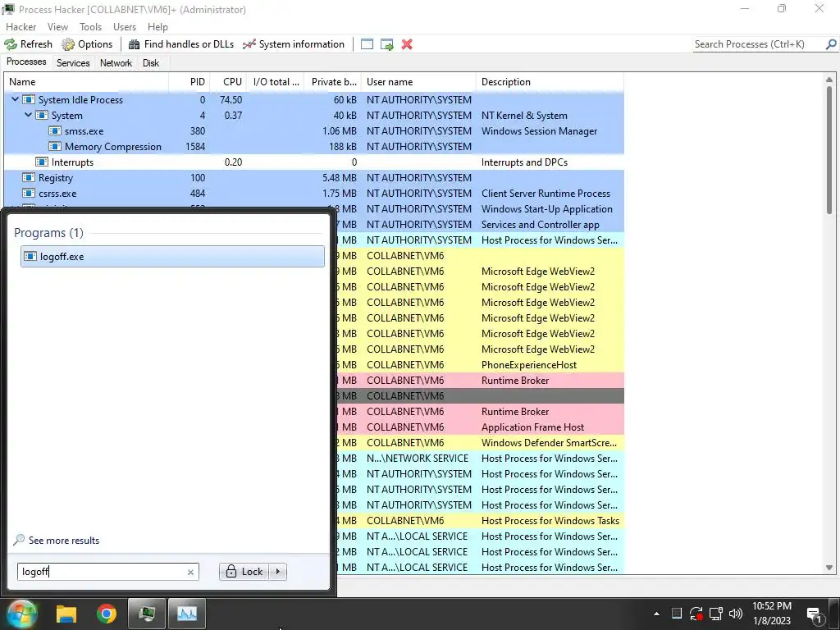Click the Lock button
Viewport: 840px width, 630px height.
tap(244, 572)
